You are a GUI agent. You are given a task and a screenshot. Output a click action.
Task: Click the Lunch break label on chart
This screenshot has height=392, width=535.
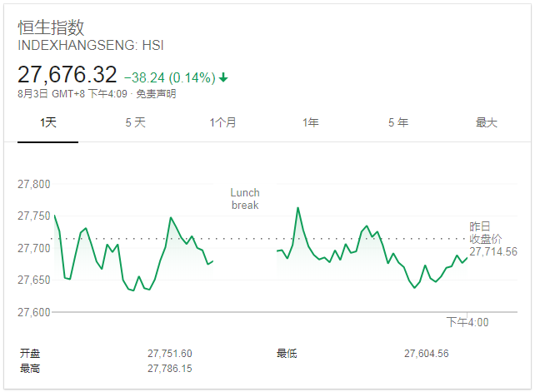click(x=245, y=199)
